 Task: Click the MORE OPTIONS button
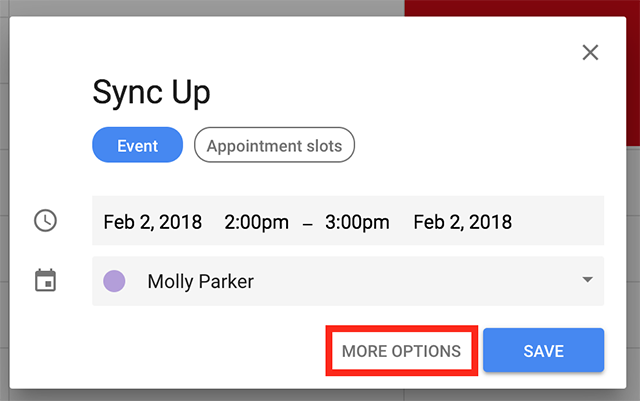tap(401, 351)
